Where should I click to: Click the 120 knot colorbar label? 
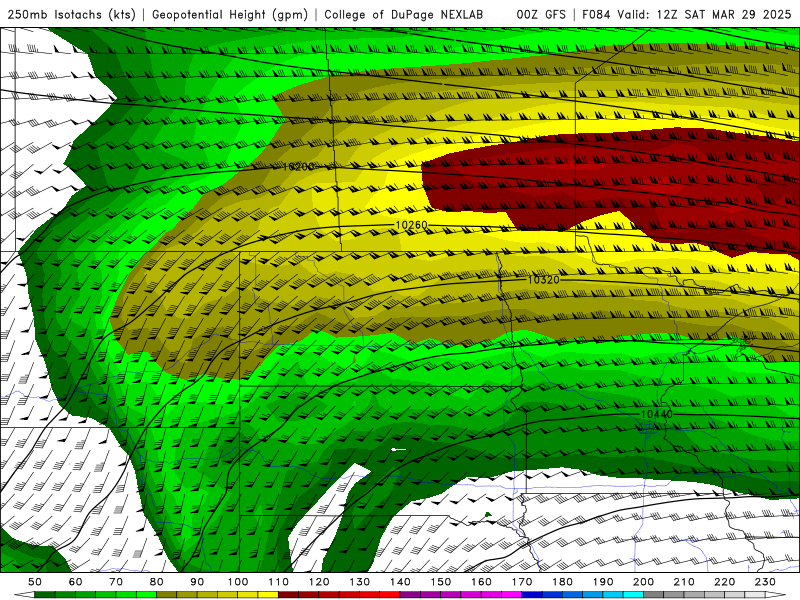coord(319,582)
